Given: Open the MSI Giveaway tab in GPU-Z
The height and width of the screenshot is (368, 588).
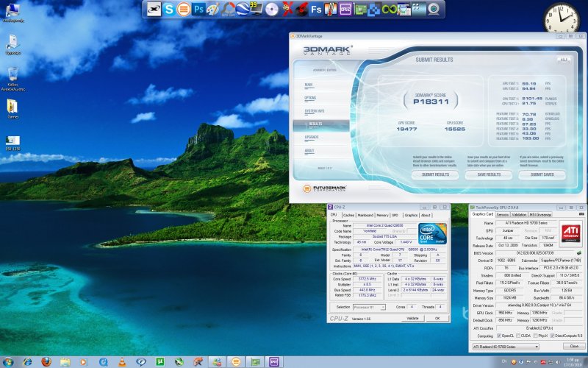Looking at the screenshot, I should 540,215.
